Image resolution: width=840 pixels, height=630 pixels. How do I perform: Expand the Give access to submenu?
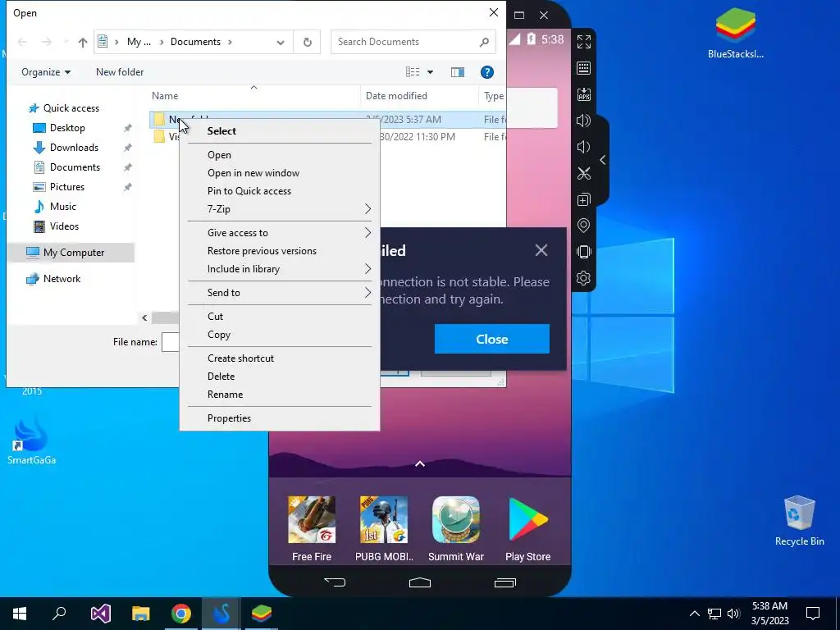(x=280, y=233)
